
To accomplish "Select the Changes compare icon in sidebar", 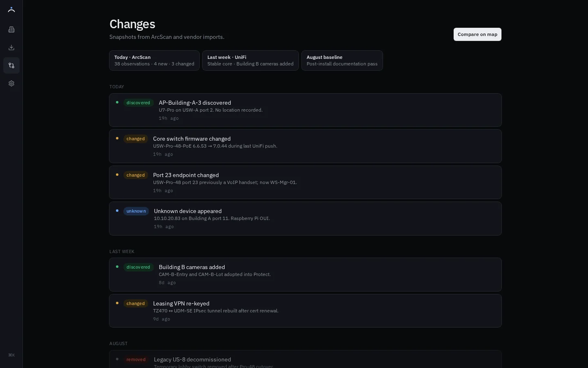I will [x=11, y=65].
